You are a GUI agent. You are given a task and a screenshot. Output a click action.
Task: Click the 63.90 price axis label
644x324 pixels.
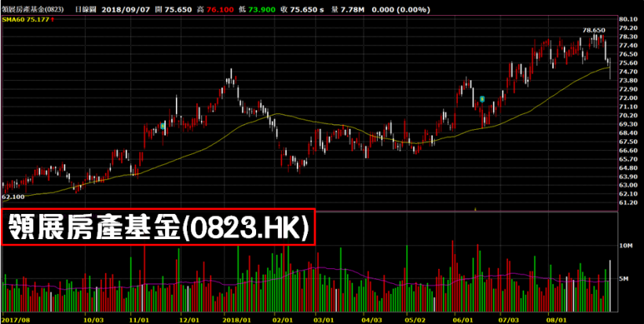click(628, 176)
